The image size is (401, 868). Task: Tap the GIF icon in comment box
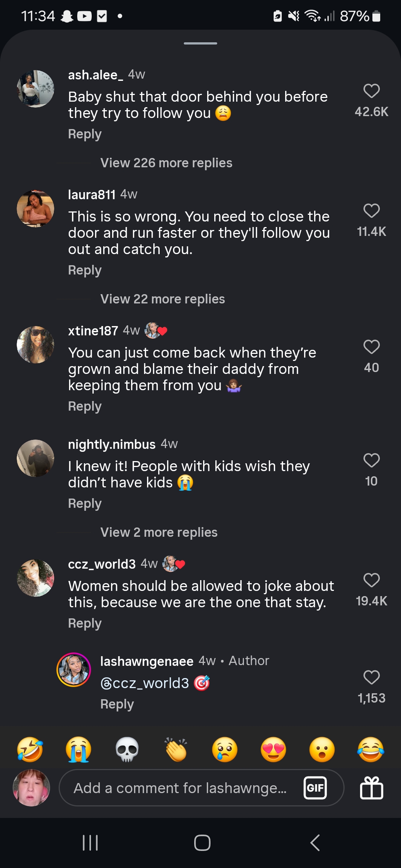point(315,788)
